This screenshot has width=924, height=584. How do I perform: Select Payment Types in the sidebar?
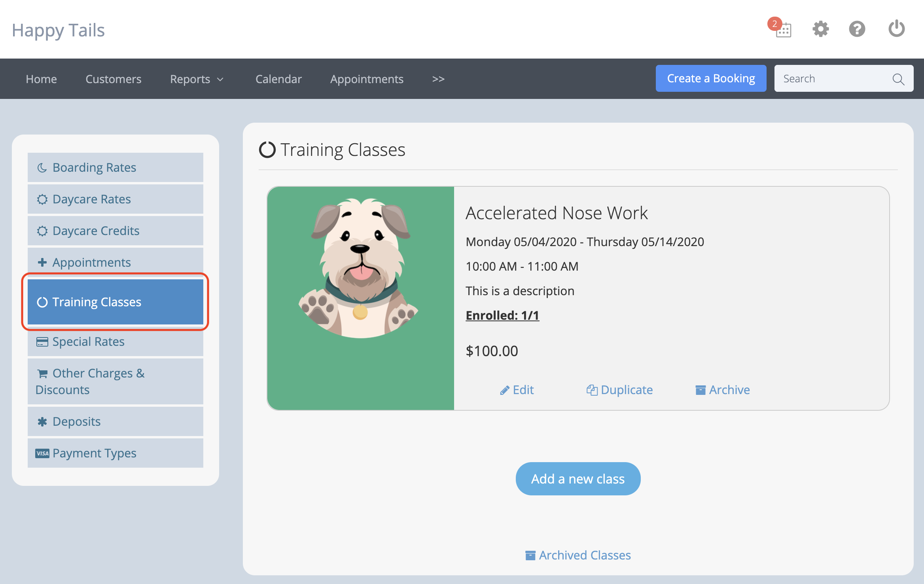pos(116,453)
